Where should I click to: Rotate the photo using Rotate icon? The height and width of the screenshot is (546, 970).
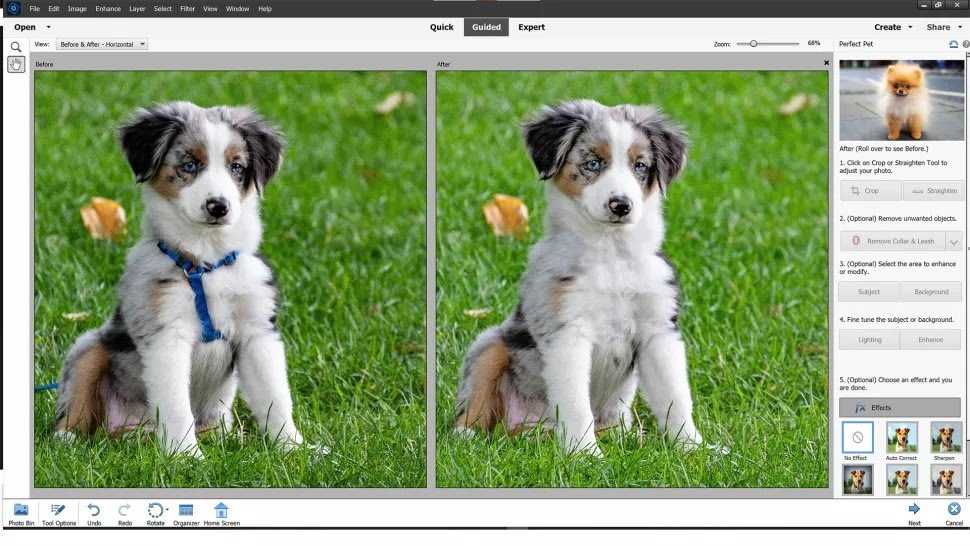coord(155,511)
